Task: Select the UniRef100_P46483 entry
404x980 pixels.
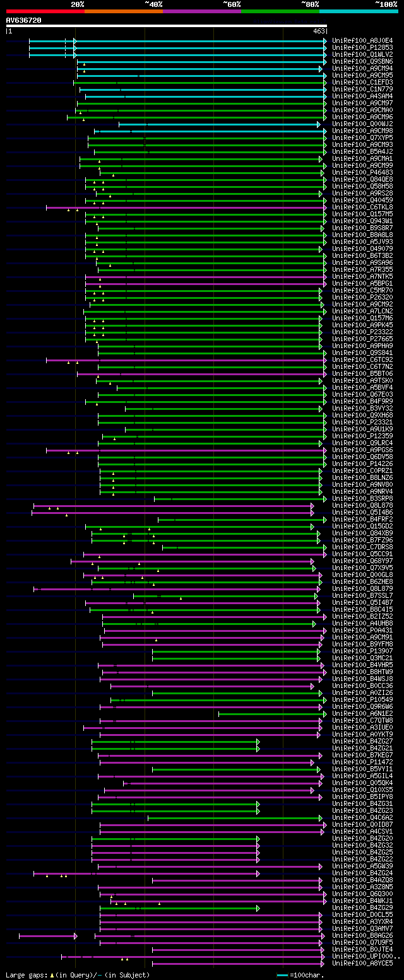Action: tap(362, 172)
